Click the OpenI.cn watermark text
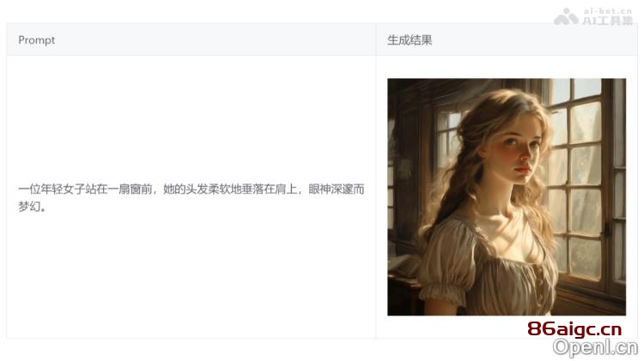This screenshot has height=361, width=644. 595,347
